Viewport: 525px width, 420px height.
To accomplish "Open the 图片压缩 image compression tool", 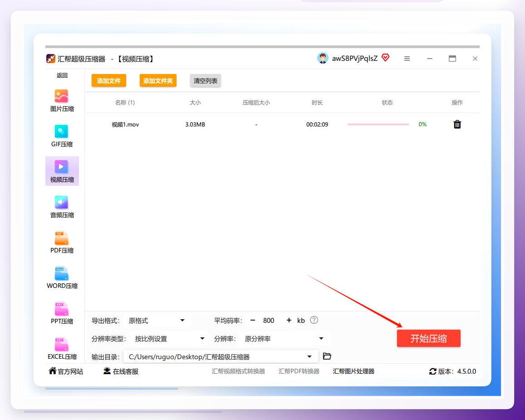I will (x=62, y=101).
